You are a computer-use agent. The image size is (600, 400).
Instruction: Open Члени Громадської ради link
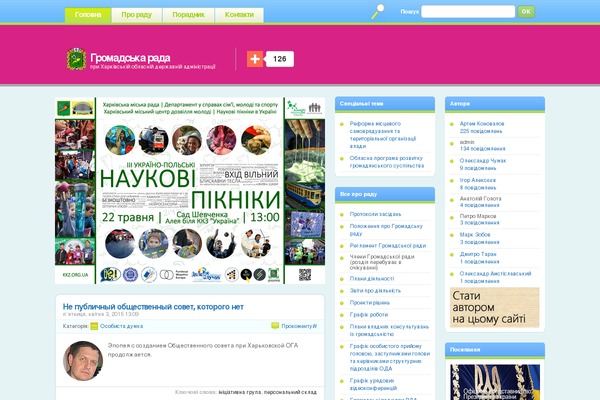(x=382, y=262)
